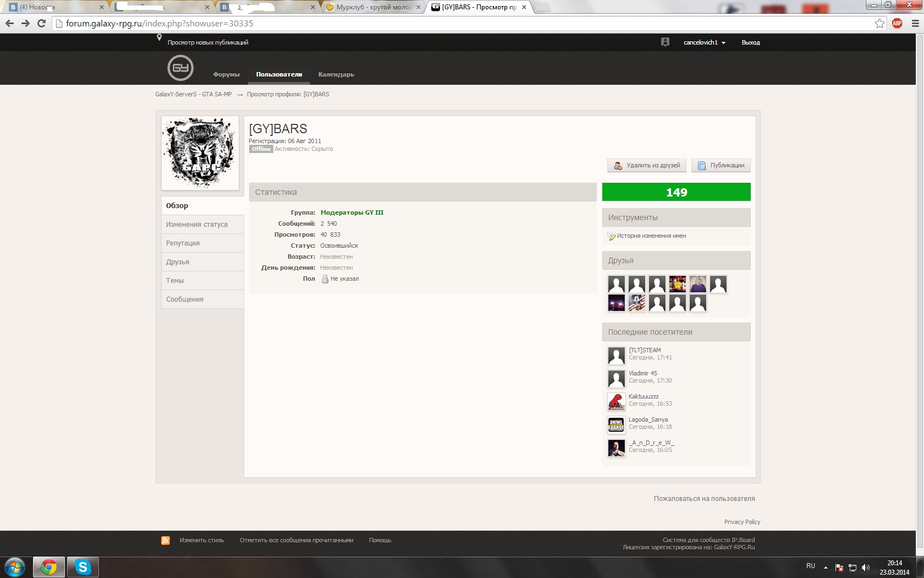Image resolution: width=924 pixels, height=578 pixels.
Task: Select the Изменения статуса profile tab
Action: [202, 225]
